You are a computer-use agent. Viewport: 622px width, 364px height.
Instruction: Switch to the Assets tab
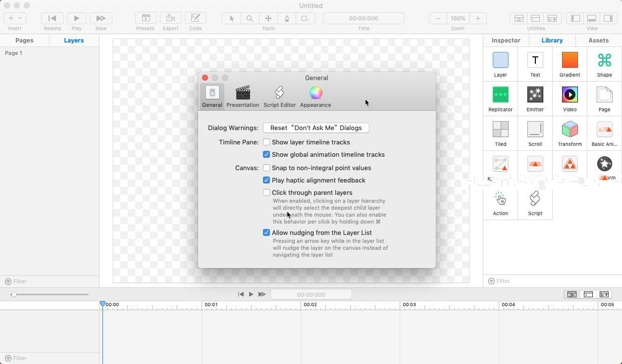coord(598,40)
